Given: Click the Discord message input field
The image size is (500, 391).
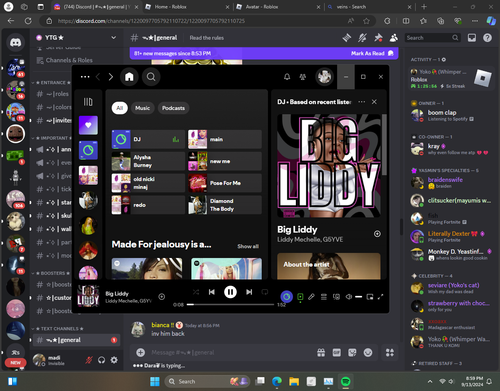Looking at the screenshot, I should click(x=230, y=352).
